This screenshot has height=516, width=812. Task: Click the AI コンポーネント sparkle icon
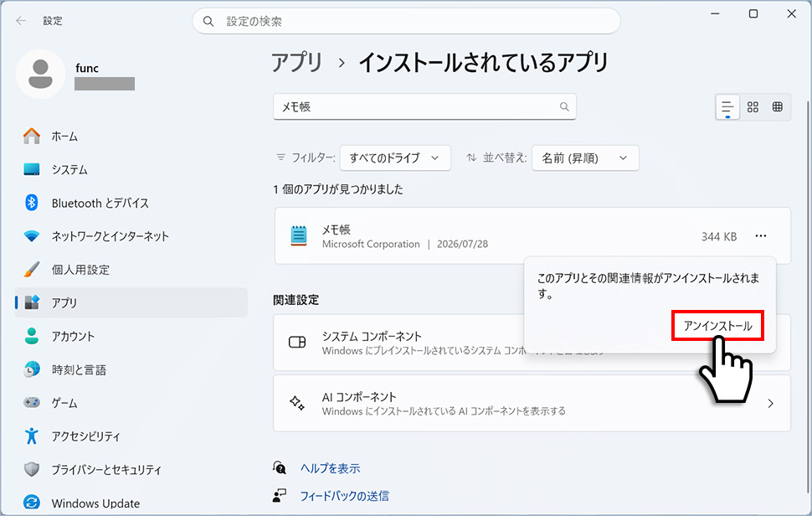click(x=297, y=403)
